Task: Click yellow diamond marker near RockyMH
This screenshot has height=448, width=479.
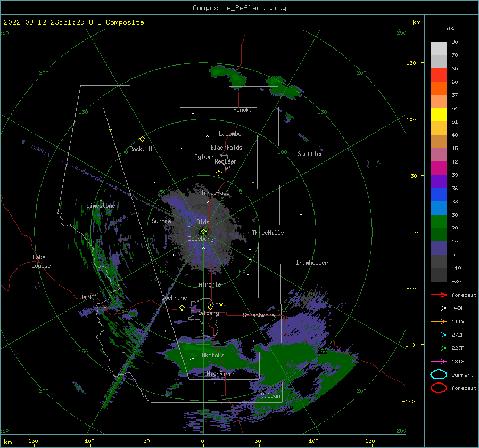Action: [142, 139]
